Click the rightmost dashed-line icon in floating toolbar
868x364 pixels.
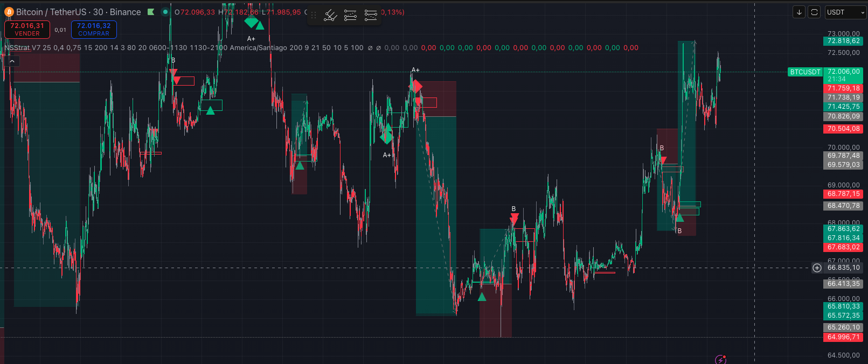(371, 16)
